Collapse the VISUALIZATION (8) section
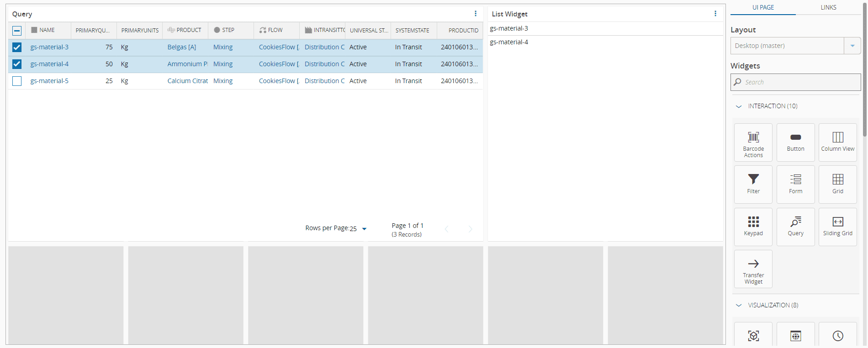 (739, 306)
